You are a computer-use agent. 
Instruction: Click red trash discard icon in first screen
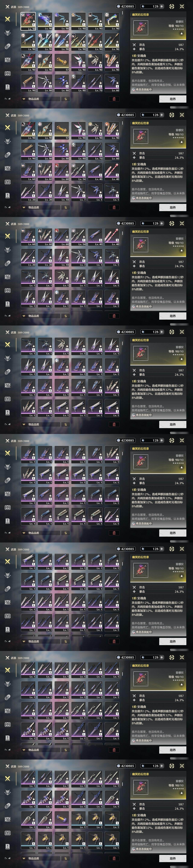pos(114,99)
